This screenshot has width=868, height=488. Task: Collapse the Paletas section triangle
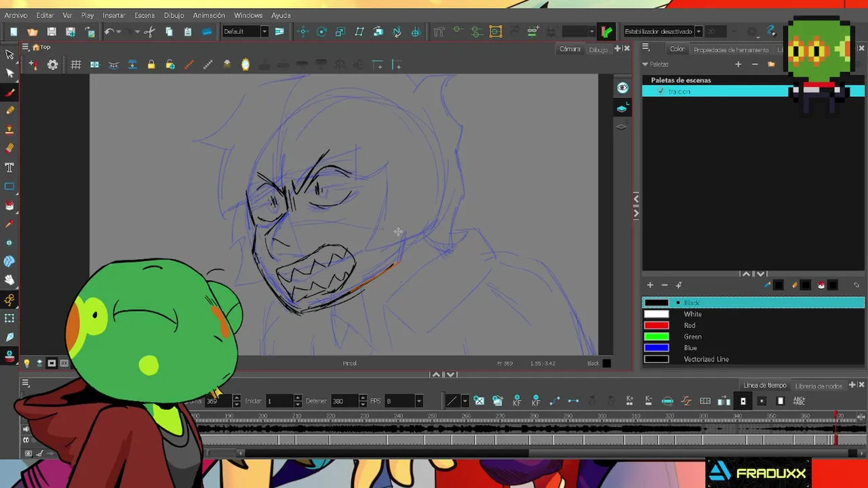click(645, 64)
